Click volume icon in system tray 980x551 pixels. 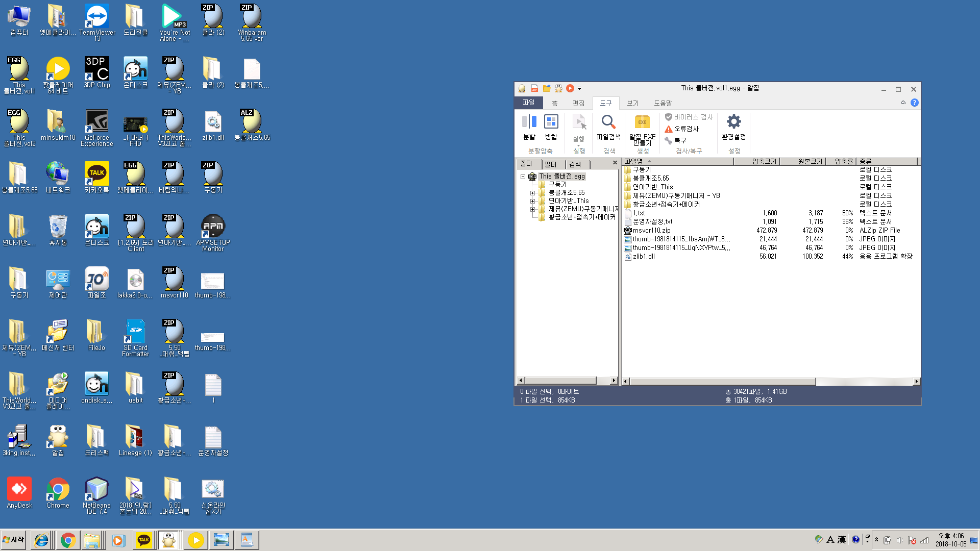pyautogui.click(x=899, y=540)
